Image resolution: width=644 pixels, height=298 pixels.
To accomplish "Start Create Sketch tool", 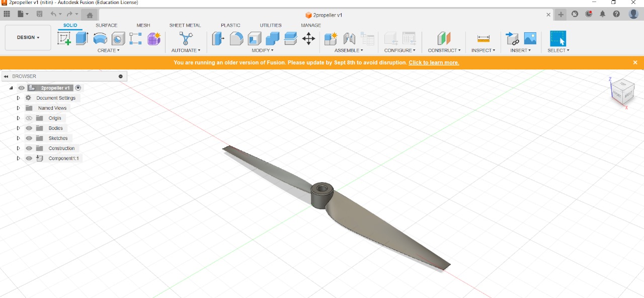I will (x=64, y=38).
